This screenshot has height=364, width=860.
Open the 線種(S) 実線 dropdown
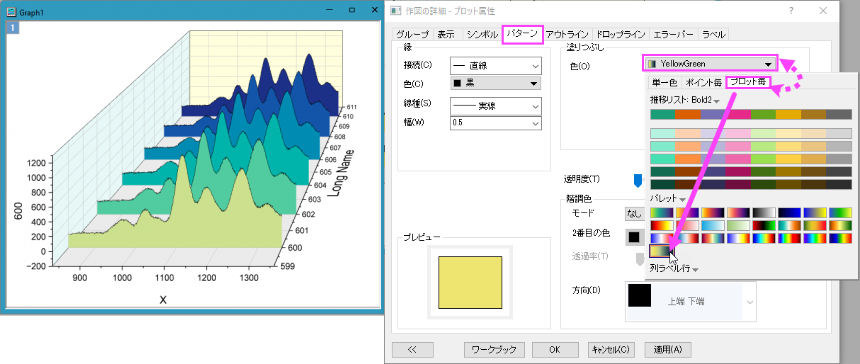click(x=496, y=105)
